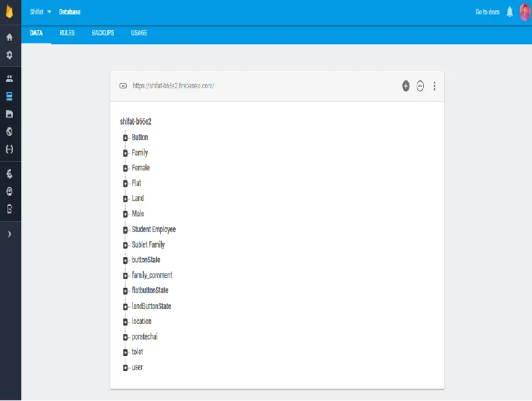Viewport: 532px width, 401px height.
Task: Expand the flatbuttonState node
Action: (x=125, y=291)
